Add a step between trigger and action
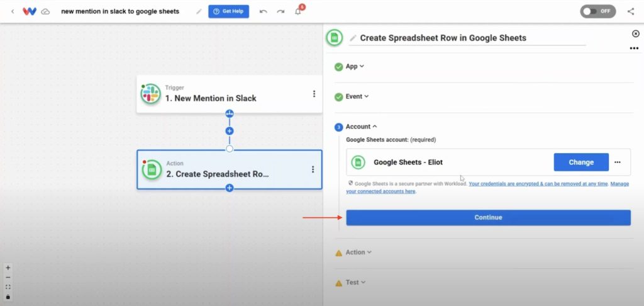 point(230,131)
